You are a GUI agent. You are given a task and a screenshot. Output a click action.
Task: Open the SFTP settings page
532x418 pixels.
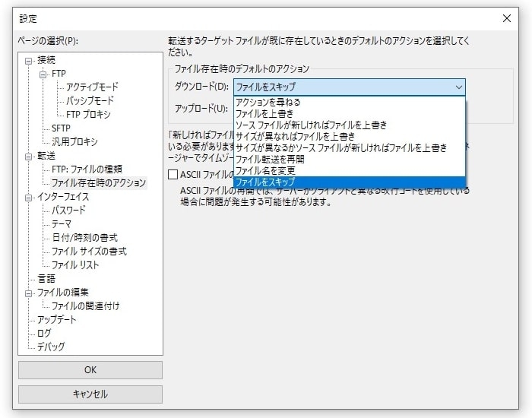click(x=61, y=128)
